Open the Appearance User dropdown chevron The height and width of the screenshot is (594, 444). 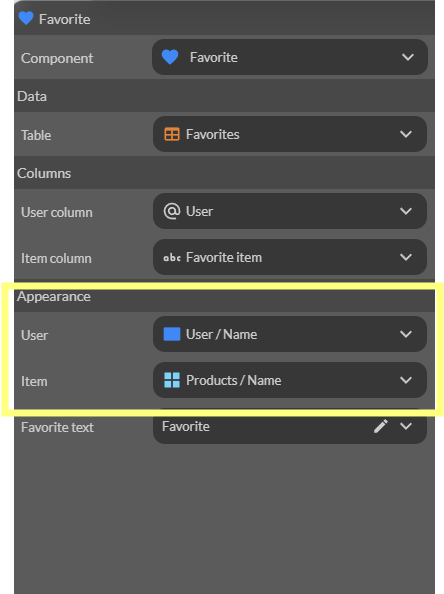(x=406, y=334)
